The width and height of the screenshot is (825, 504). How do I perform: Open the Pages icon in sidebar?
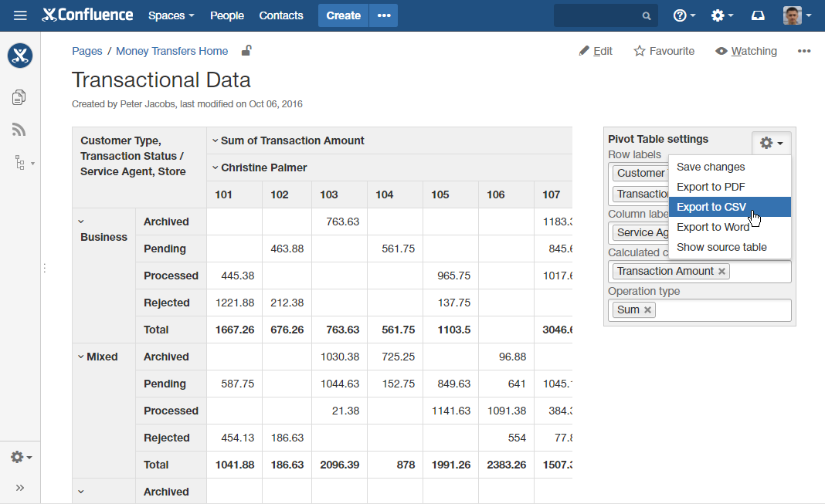19,96
